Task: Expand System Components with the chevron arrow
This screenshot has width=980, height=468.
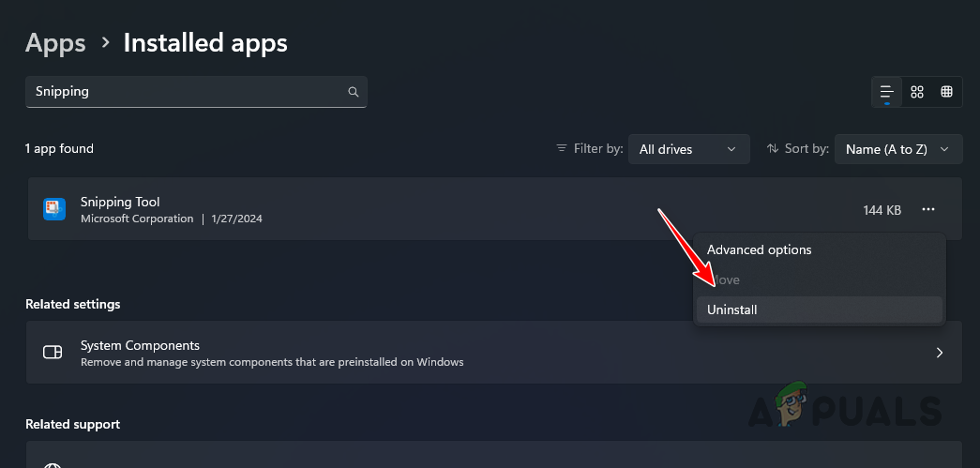Action: pyautogui.click(x=940, y=353)
